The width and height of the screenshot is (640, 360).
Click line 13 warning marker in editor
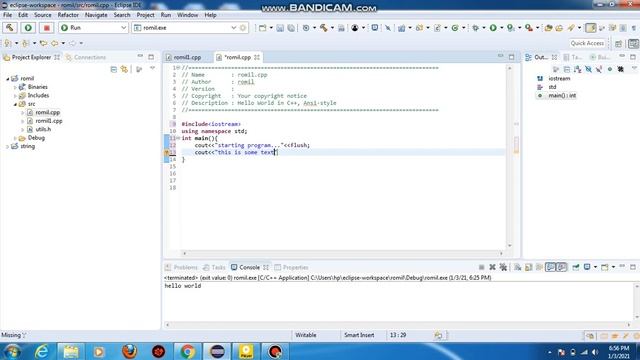(167, 153)
